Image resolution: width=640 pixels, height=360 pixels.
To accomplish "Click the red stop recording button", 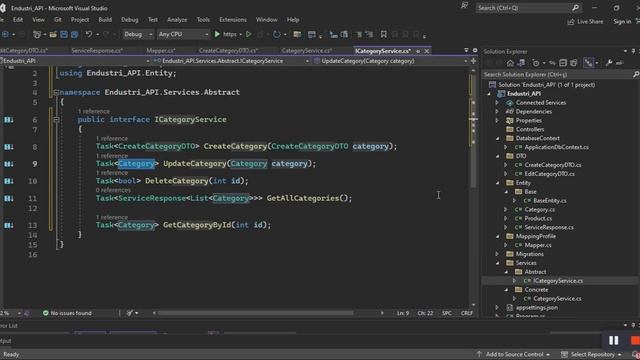I will click(635, 340).
